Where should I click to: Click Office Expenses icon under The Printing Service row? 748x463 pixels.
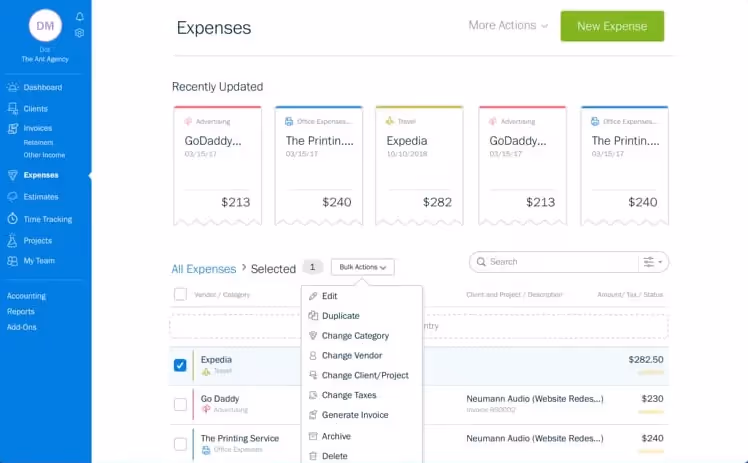(x=206, y=450)
